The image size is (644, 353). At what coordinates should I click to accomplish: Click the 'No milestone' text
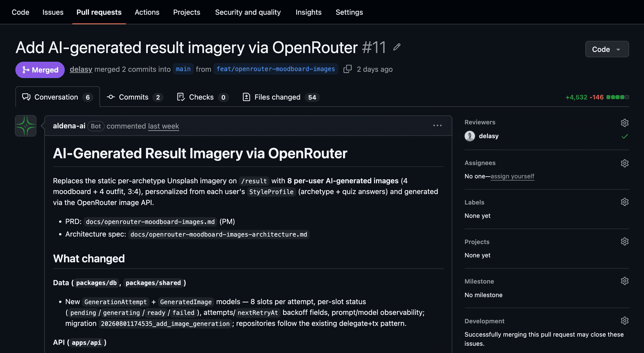click(483, 295)
